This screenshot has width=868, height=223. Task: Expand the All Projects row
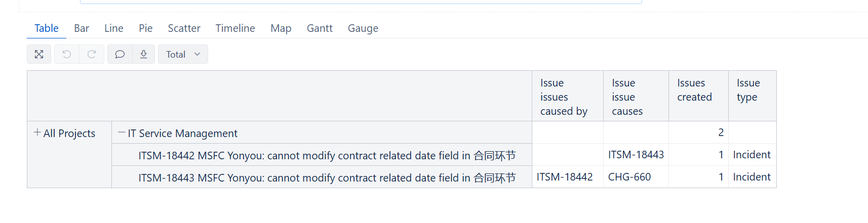(x=37, y=132)
